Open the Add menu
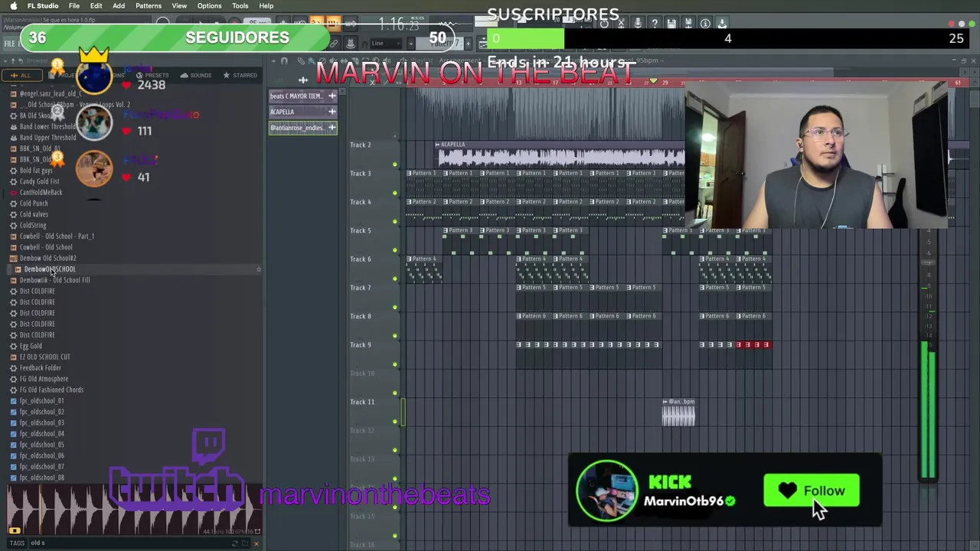The width and height of the screenshot is (980, 551). 119,6
